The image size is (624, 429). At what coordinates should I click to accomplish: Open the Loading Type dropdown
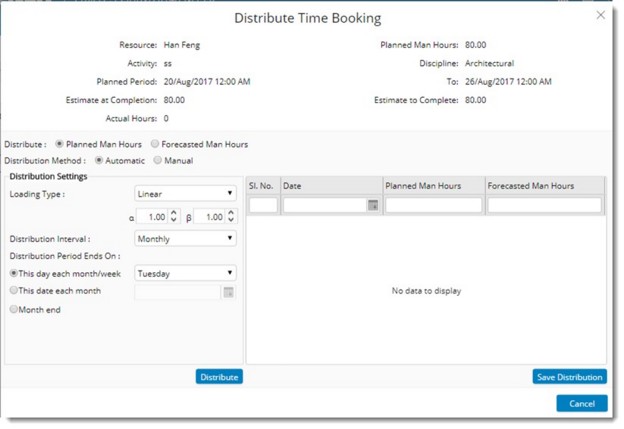pyautogui.click(x=185, y=193)
